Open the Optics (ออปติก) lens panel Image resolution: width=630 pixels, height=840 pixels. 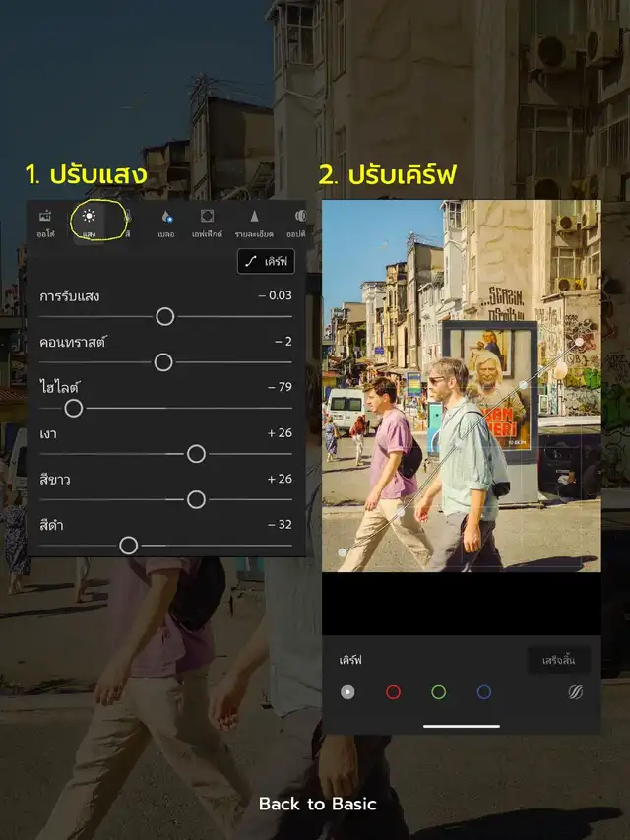click(x=298, y=222)
